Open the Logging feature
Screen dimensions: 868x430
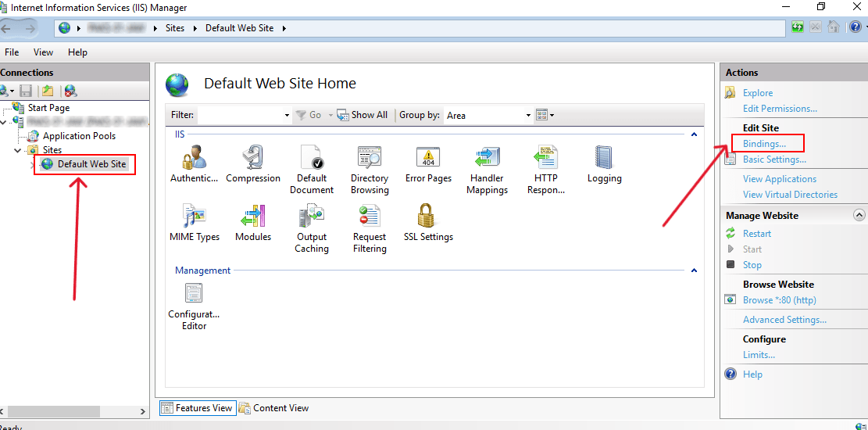pyautogui.click(x=604, y=164)
